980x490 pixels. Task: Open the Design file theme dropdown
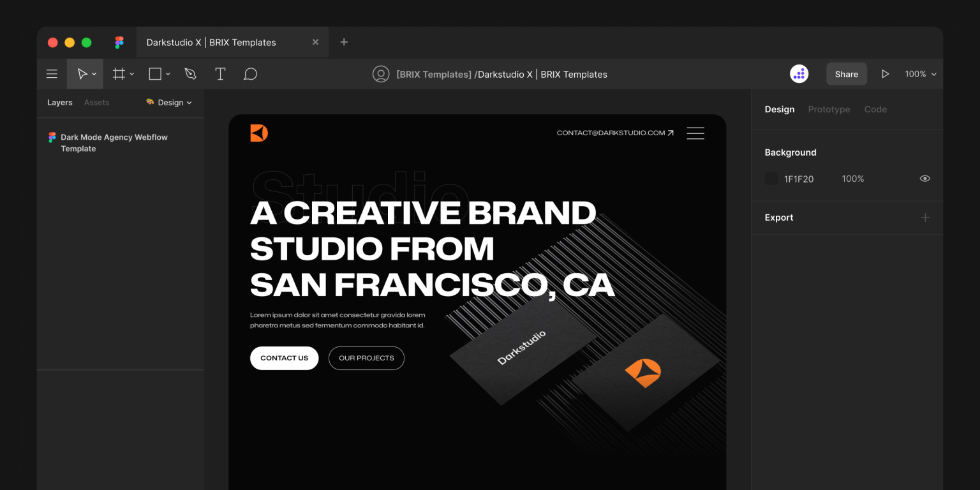tap(168, 102)
